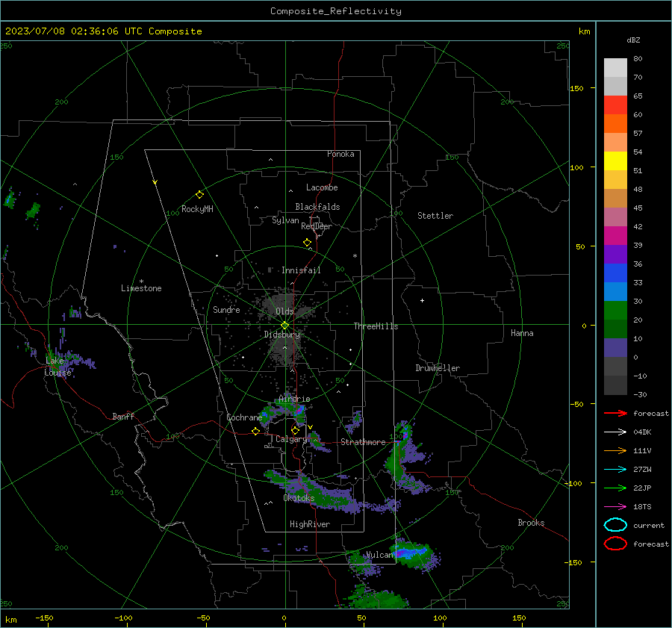Click the Cochrane label
The height and width of the screenshot is (628, 672).
tap(244, 417)
